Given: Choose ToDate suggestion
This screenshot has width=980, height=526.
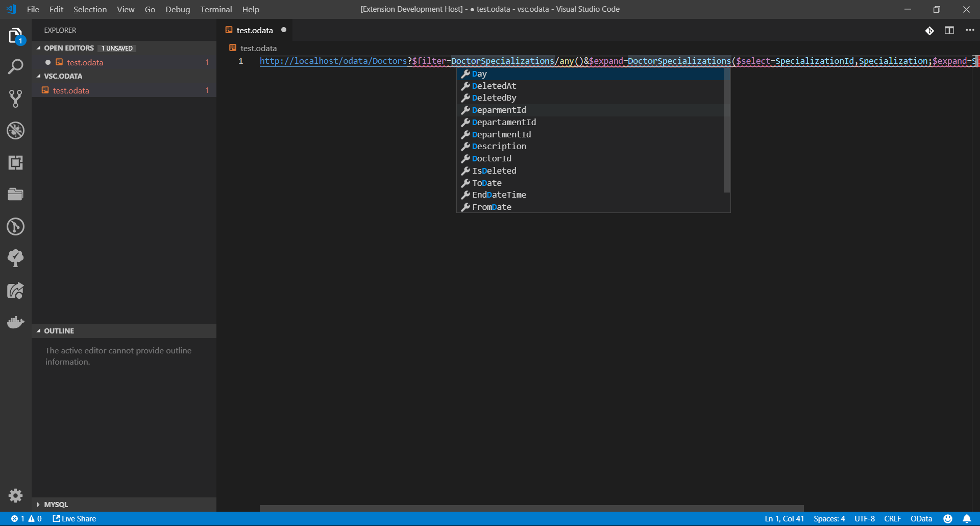Looking at the screenshot, I should click(x=590, y=183).
